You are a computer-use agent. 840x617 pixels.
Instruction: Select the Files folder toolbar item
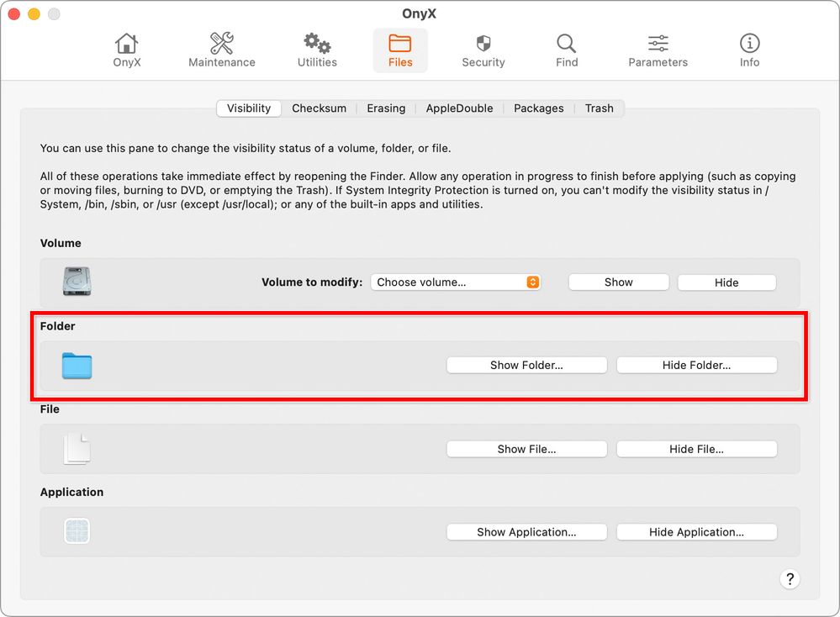click(x=400, y=50)
